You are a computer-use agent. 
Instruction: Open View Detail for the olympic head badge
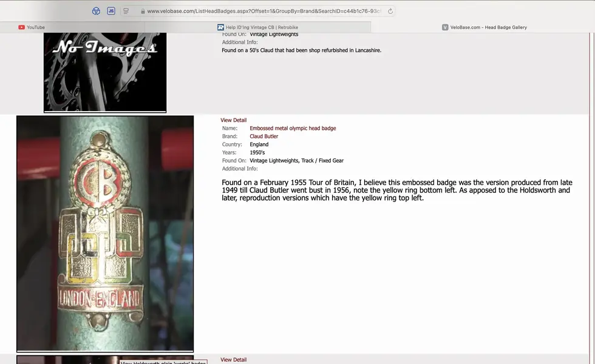(233, 120)
